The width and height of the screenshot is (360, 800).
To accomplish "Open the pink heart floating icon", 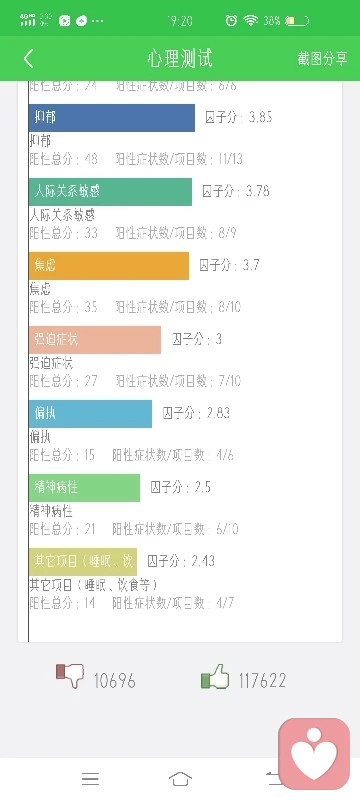I will tap(314, 754).
